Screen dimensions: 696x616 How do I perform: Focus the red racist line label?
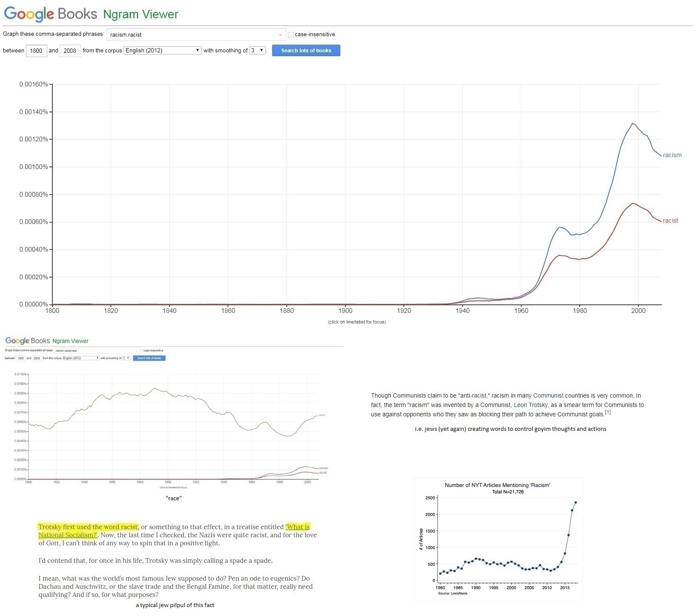670,221
